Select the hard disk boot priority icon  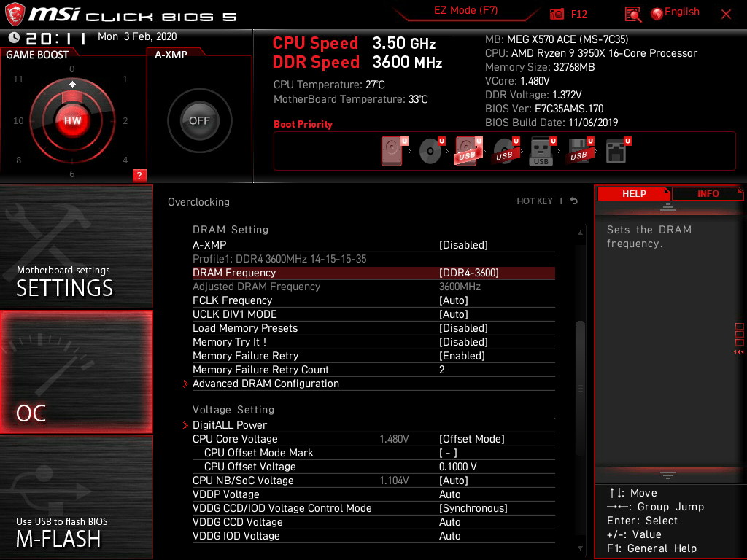(x=395, y=150)
